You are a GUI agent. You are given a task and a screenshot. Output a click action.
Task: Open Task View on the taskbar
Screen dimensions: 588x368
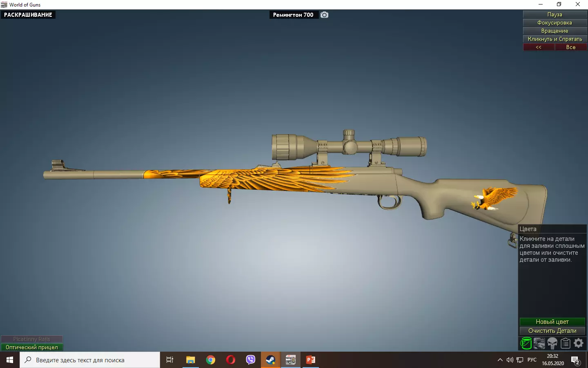pos(170,360)
